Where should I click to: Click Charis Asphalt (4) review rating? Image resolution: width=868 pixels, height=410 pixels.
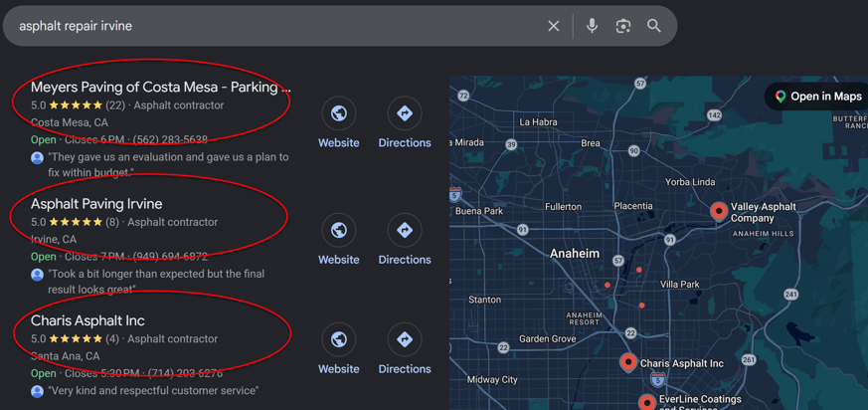(x=76, y=339)
